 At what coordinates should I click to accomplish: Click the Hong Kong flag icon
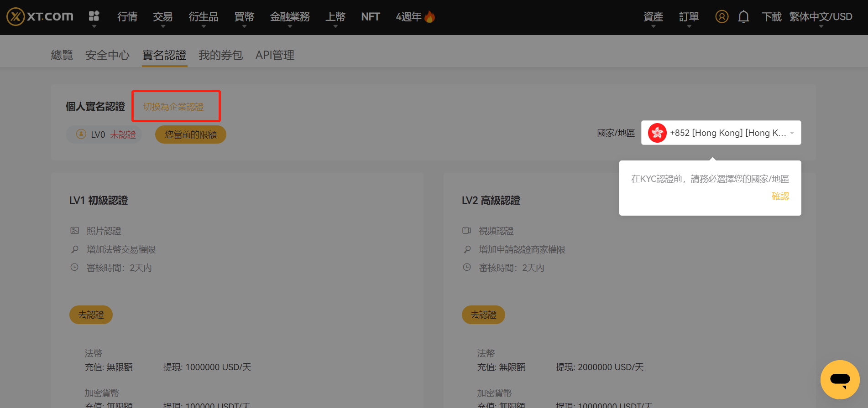[x=657, y=133]
